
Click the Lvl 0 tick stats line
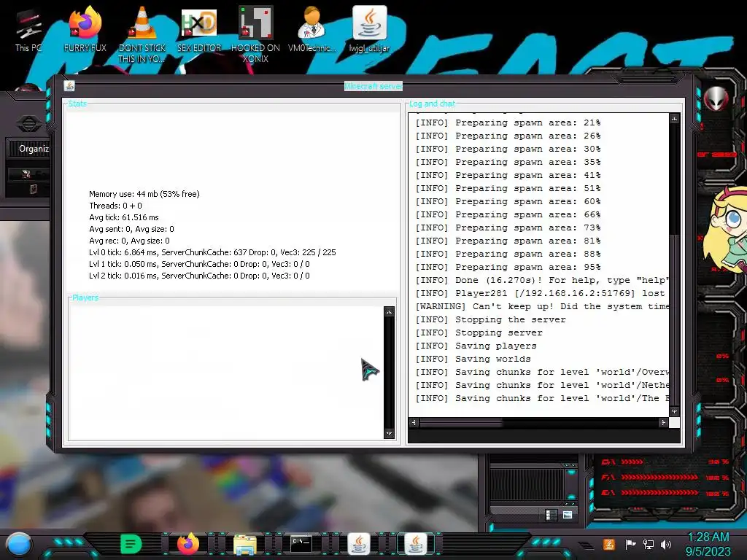[212, 252]
